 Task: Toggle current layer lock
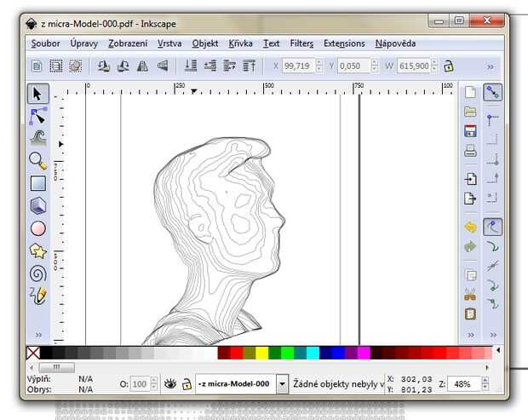[187, 384]
